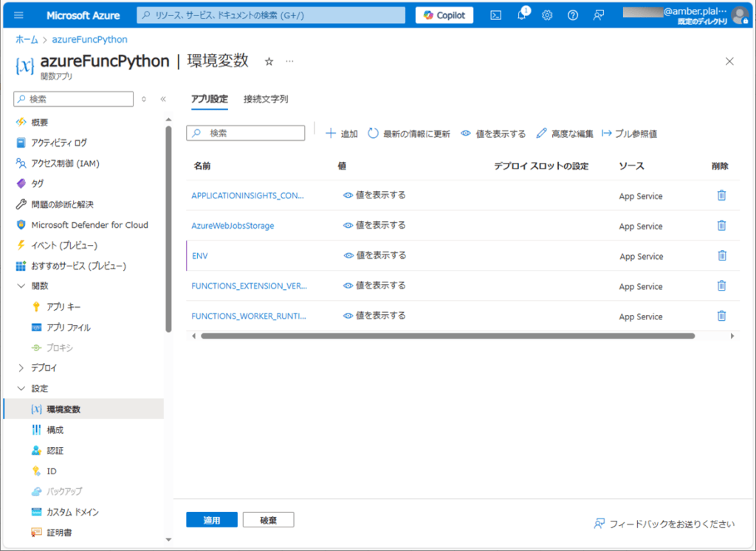This screenshot has width=756, height=551.
Task: Collapse the sidebar with double chevron
Action: (x=163, y=99)
